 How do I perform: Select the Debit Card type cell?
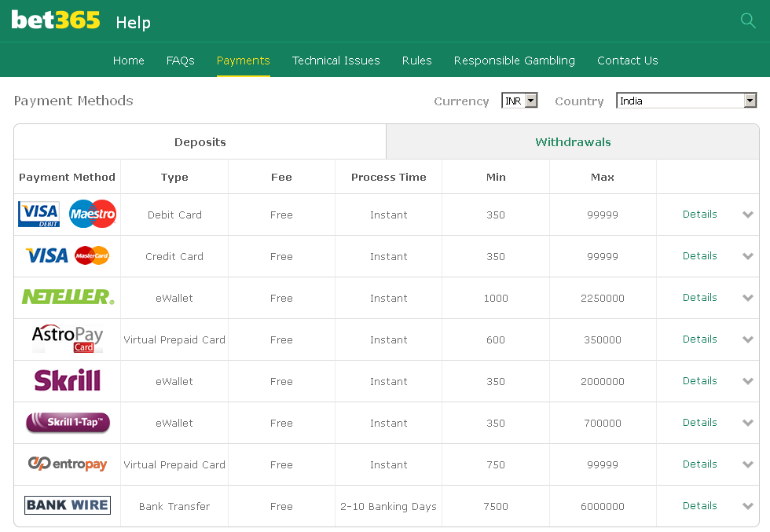point(174,215)
